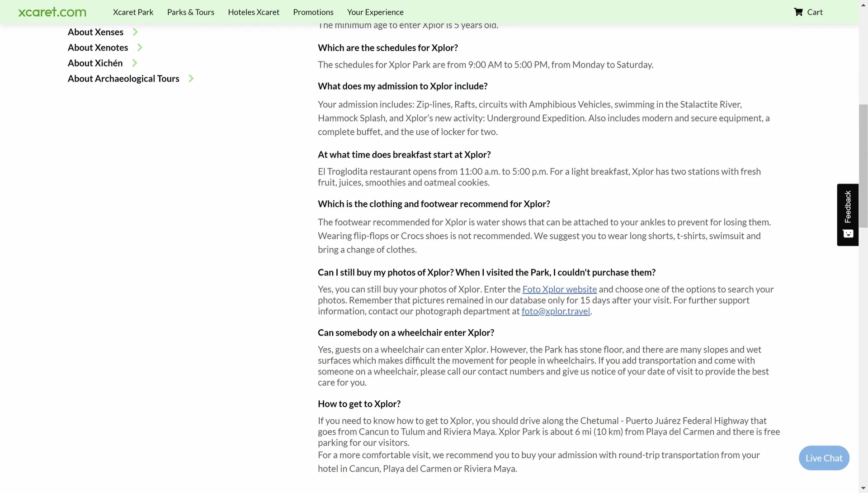Click the feedback smiley icon
868x493 pixels.
[x=848, y=234]
